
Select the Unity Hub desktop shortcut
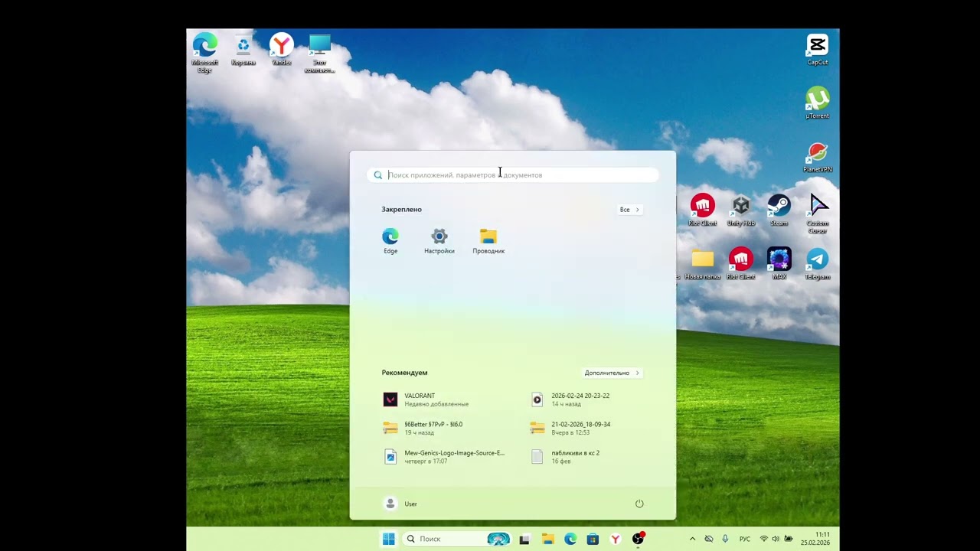tap(741, 210)
